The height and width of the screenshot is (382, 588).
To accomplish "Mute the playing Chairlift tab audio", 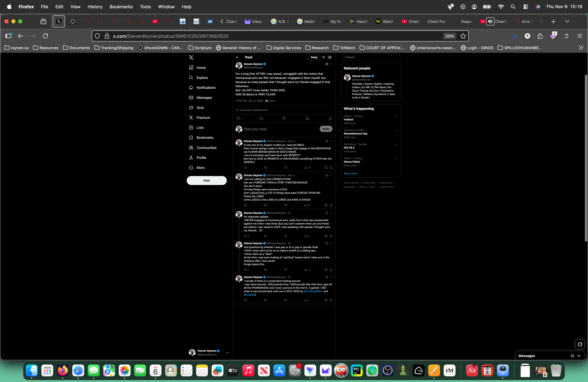I will 490,21.
